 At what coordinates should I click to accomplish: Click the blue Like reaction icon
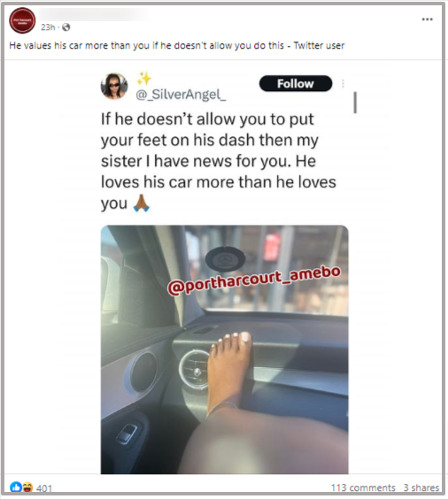[x=16, y=487]
